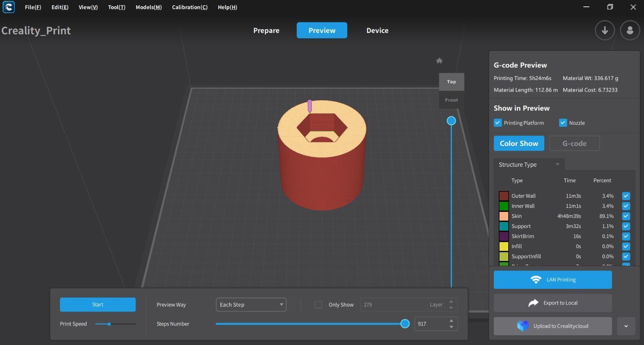
Task: Expand more upload options arrow
Action: click(626, 326)
